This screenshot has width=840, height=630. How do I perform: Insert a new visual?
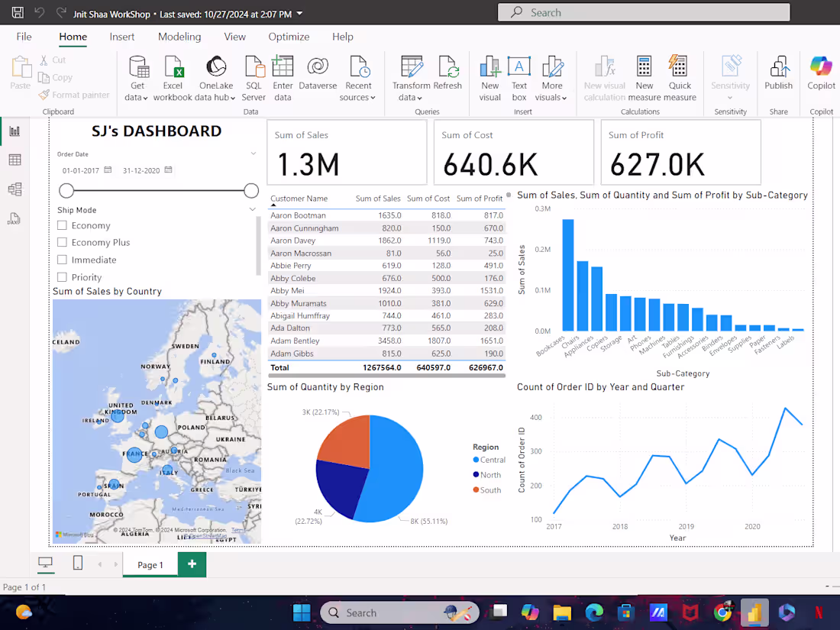489,75
